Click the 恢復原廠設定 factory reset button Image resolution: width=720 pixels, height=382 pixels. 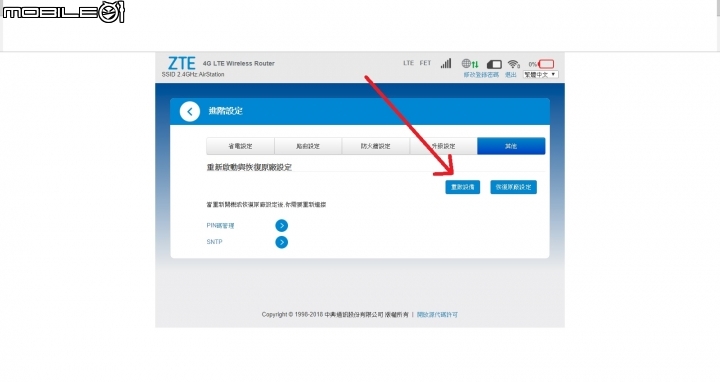[513, 187]
